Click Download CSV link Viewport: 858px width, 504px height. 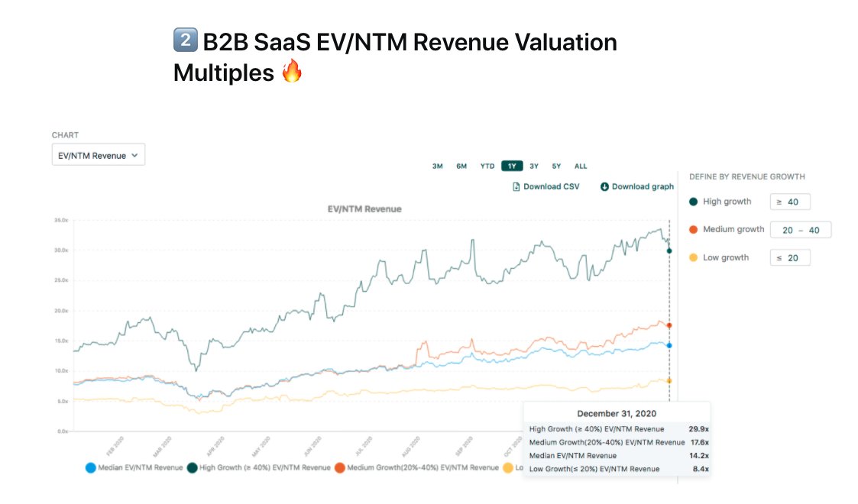coord(546,186)
